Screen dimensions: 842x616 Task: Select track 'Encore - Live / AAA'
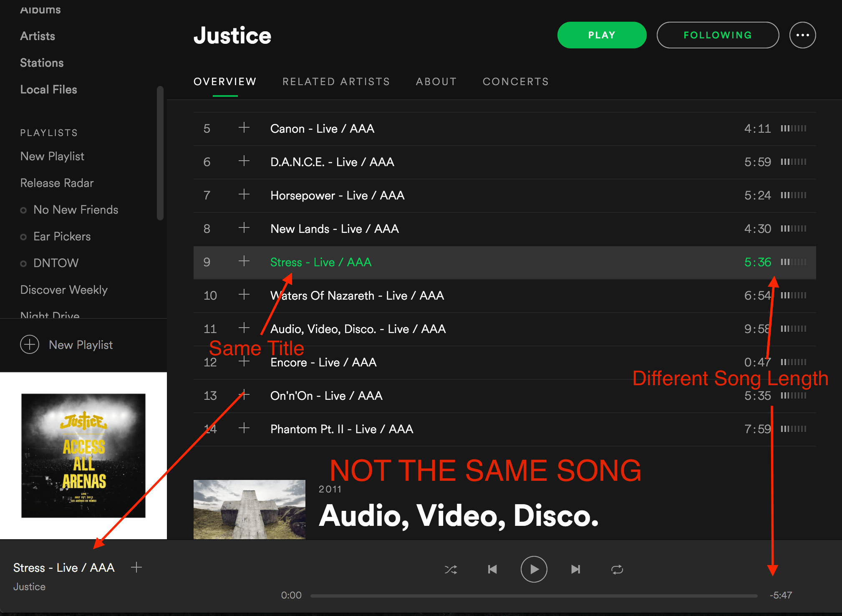[323, 362]
